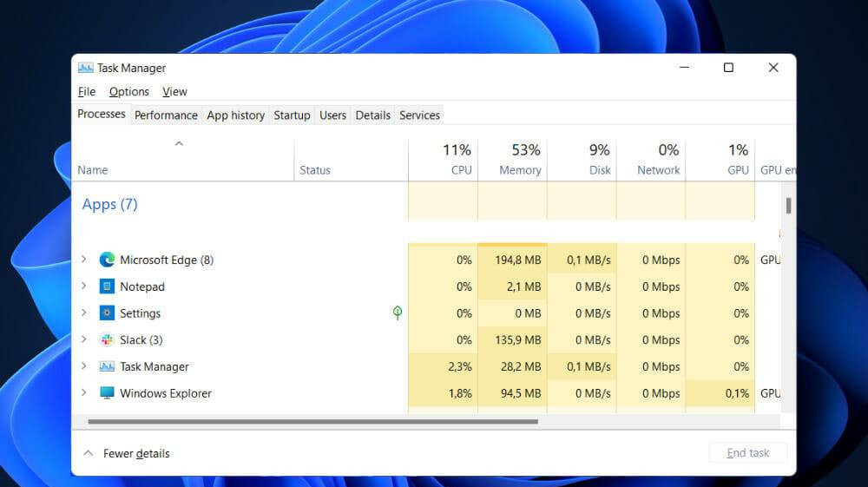Viewport: 868px width, 487px height.
Task: Expand the Microsoft Edge process group
Action: pyautogui.click(x=83, y=259)
